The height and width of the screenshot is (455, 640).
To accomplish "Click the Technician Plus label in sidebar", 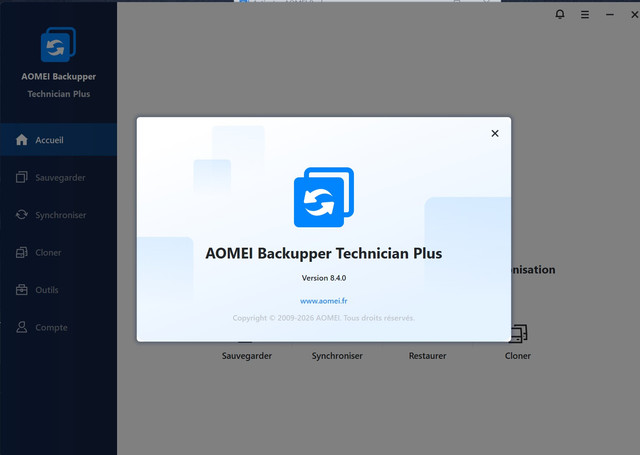I will tap(59, 94).
